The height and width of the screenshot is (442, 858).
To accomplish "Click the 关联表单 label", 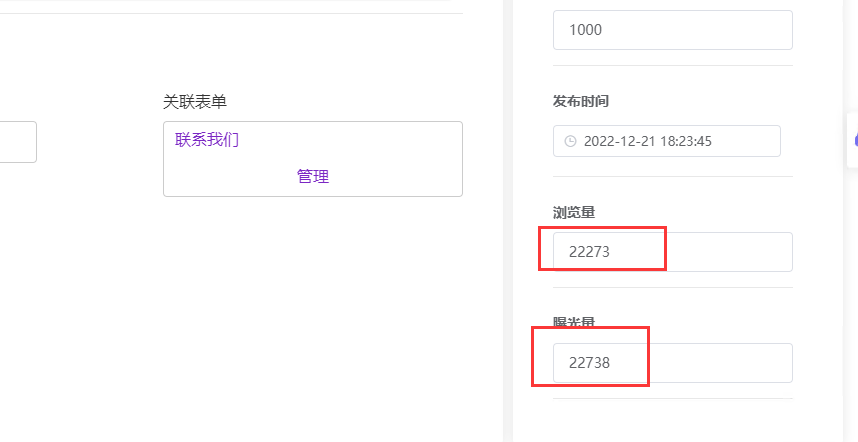I will (195, 102).
